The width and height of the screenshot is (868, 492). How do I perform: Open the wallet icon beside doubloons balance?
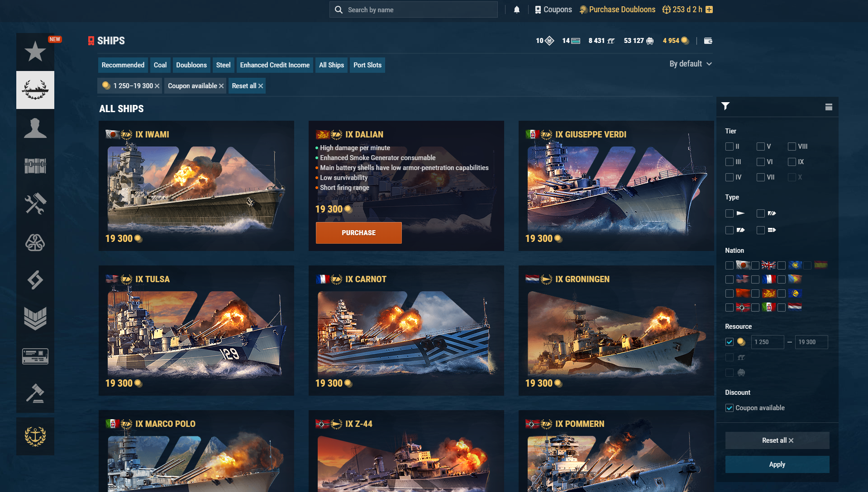coord(708,41)
